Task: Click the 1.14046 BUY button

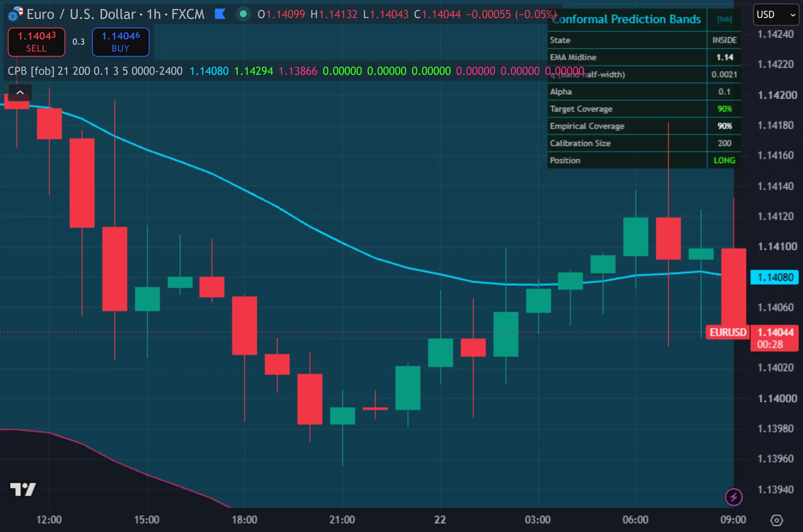Action: click(x=120, y=42)
